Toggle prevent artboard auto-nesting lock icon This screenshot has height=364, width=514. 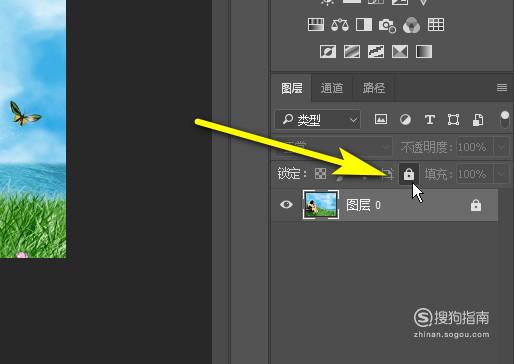click(388, 174)
